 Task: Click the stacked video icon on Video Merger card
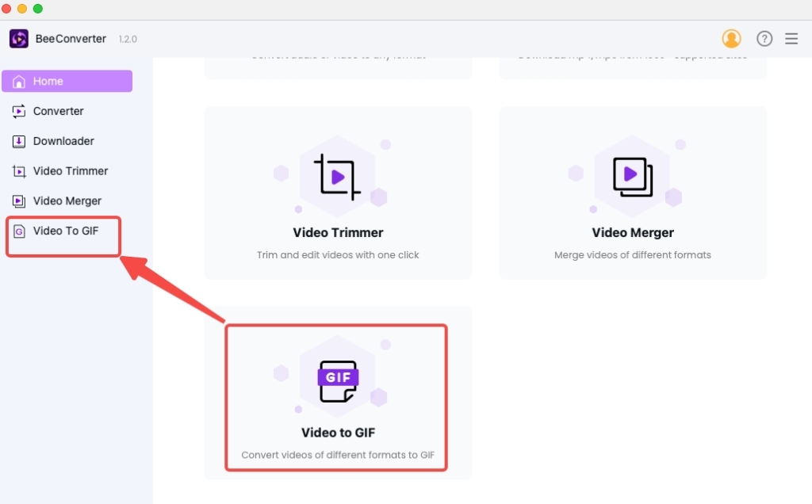point(632,175)
